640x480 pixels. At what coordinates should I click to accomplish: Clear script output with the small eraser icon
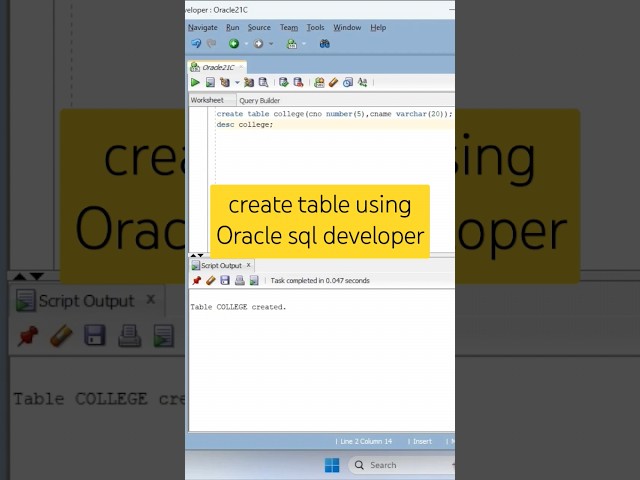tap(211, 280)
